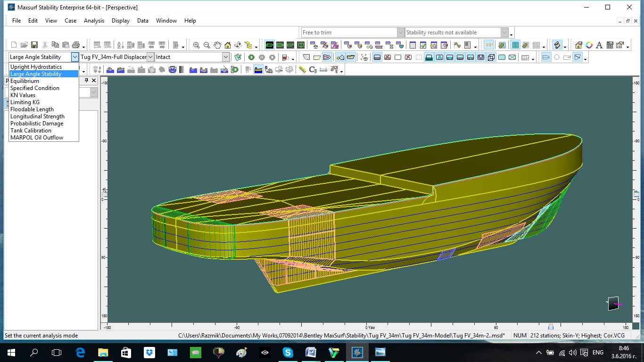Toggle the grid display button
Viewport: 644px width, 362px height.
[x=515, y=45]
